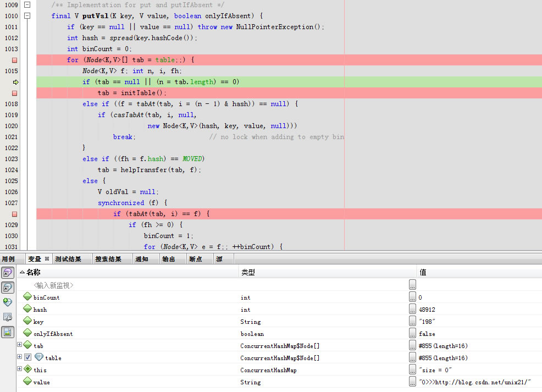This screenshot has height=392, width=542.
Task: Click the fifth variables sidebar toggle icon
Action: point(8,332)
